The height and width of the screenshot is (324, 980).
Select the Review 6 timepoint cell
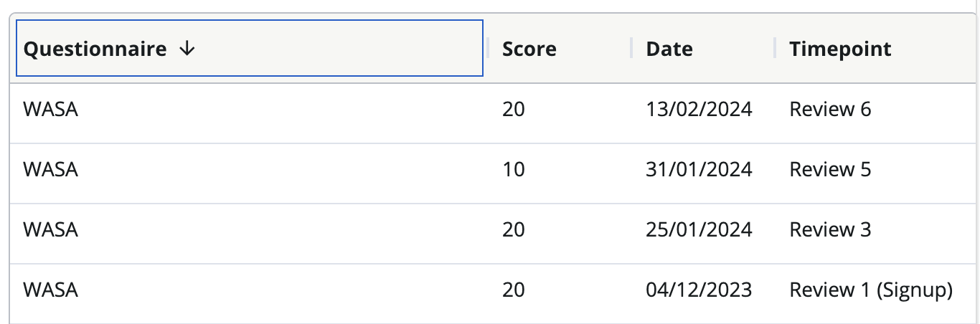click(x=830, y=110)
